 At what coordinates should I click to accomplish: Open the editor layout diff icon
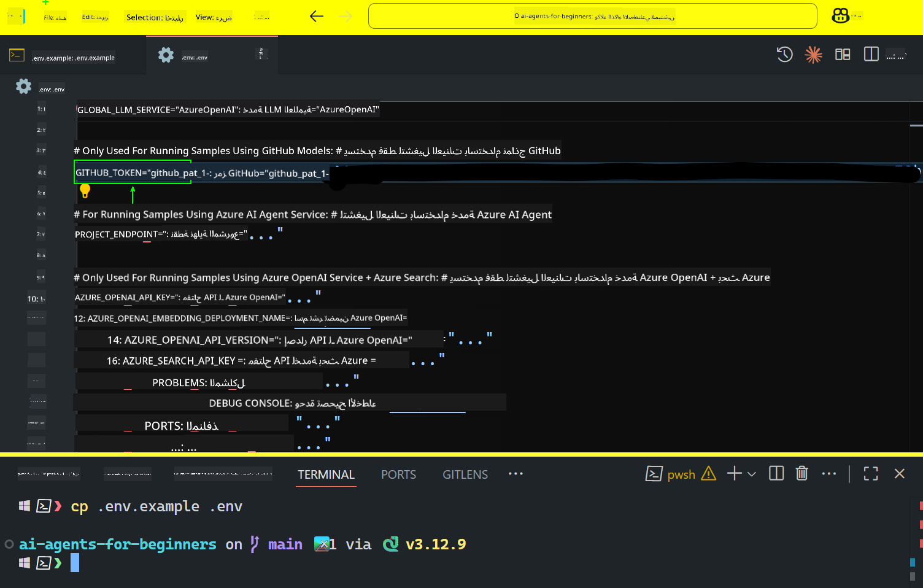pyautogui.click(x=843, y=55)
